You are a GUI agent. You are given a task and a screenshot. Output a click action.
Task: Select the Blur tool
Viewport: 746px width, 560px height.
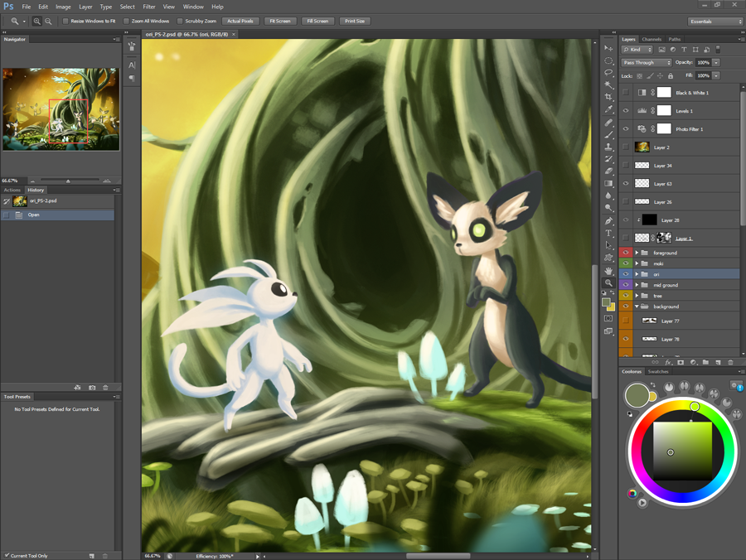(608, 196)
